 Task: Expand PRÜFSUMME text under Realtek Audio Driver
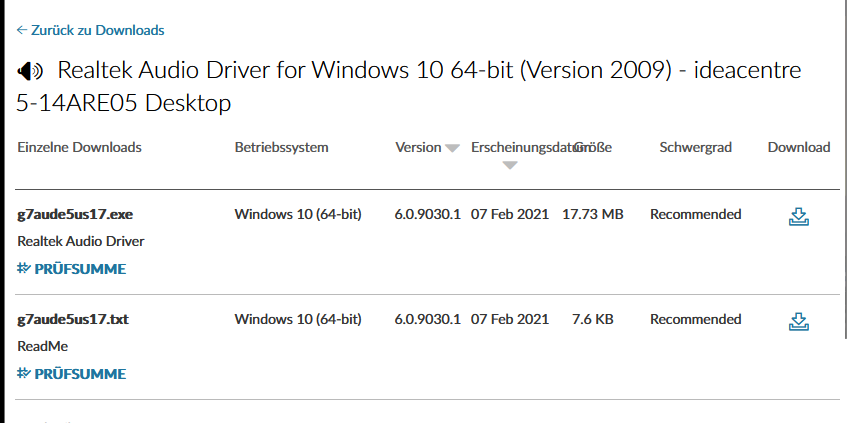coord(80,269)
